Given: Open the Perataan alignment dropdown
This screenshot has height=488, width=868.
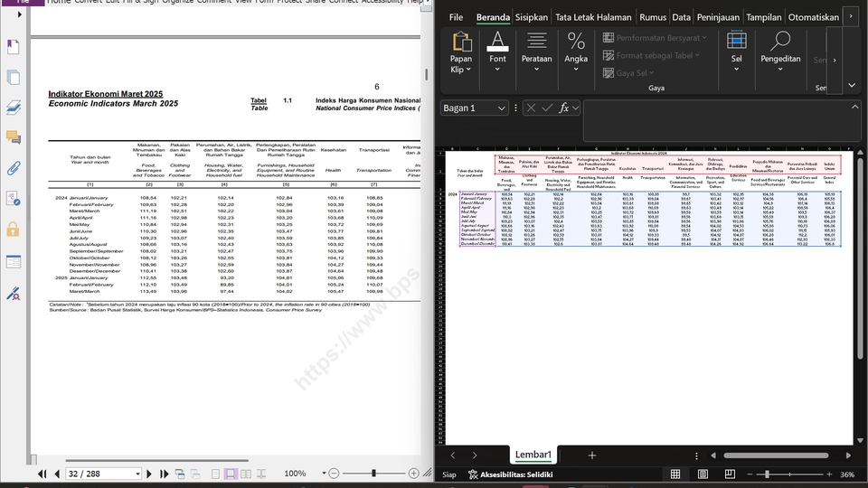Looking at the screenshot, I should click(536, 53).
